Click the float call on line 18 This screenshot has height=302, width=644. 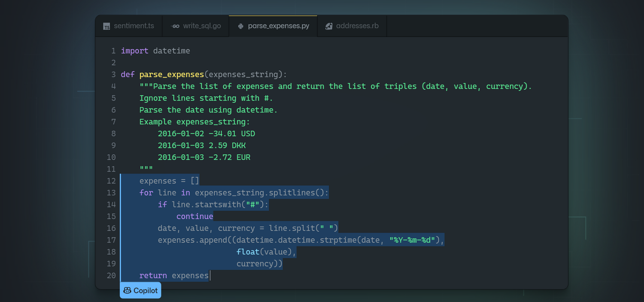click(x=248, y=252)
